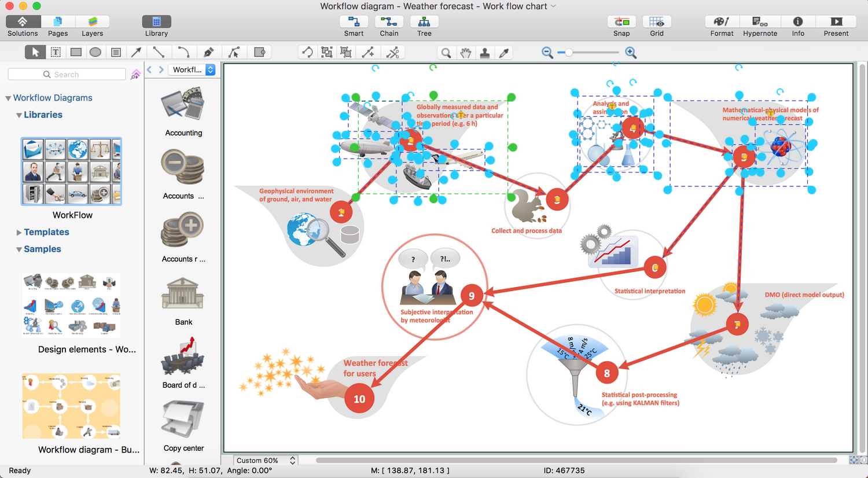Click the ungroup objects tool
The image size is (868, 478).
[x=346, y=53]
